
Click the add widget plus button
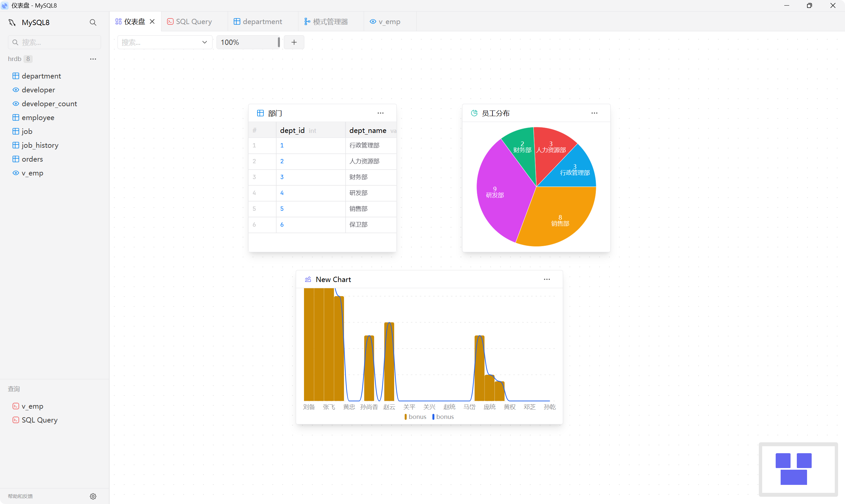(294, 42)
